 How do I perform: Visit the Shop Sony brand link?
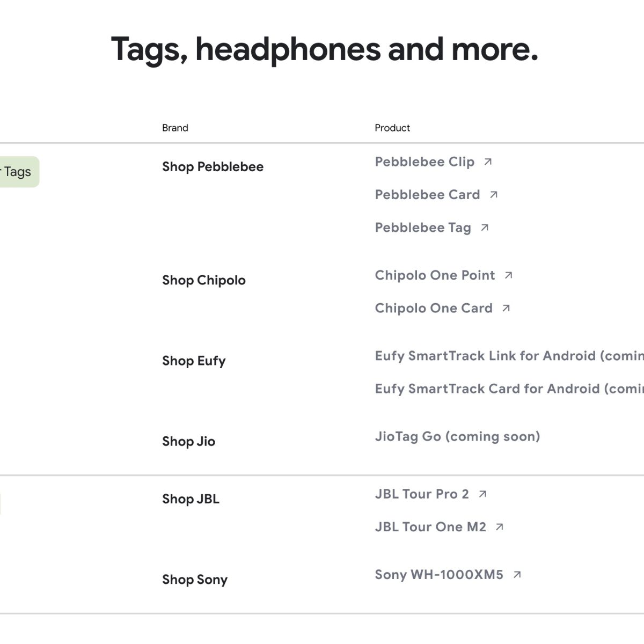pyautogui.click(x=195, y=580)
